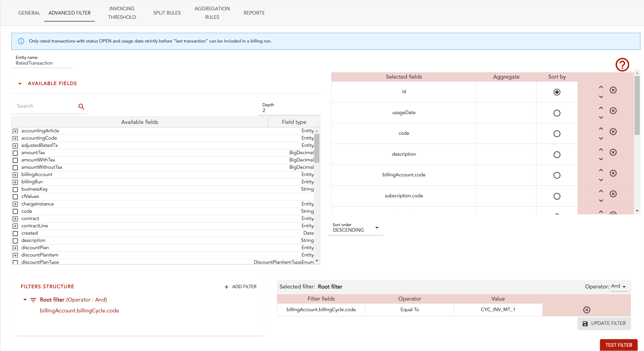Move the description field down
Screen dimensions: 644x351
point(601,159)
